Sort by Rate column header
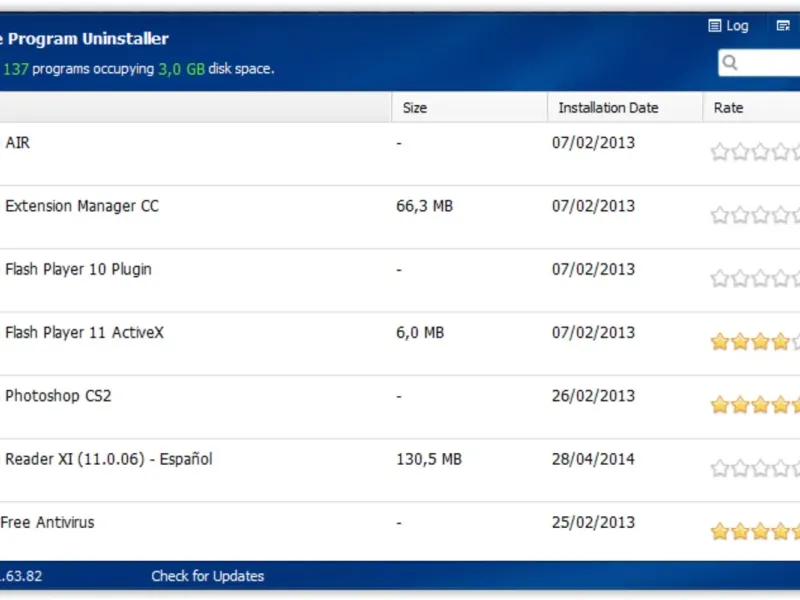The width and height of the screenshot is (800, 600). [752, 108]
